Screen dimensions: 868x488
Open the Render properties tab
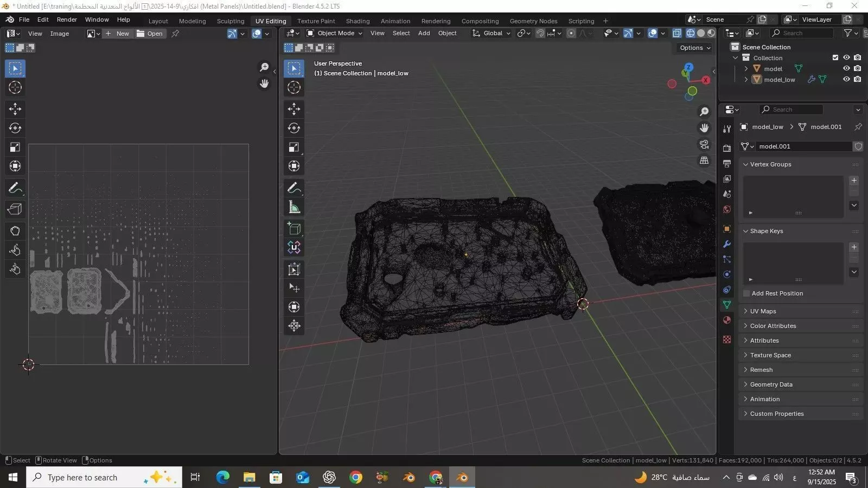click(727, 148)
